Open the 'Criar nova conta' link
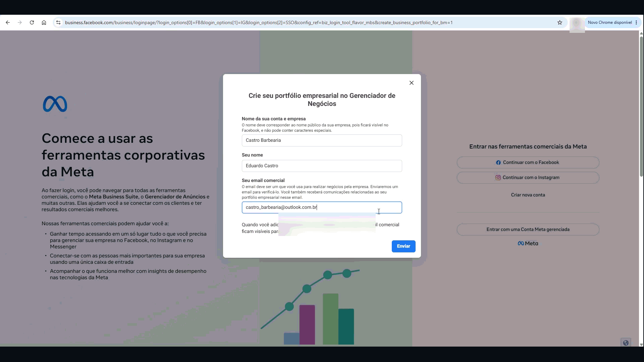The width and height of the screenshot is (644, 362). [528, 195]
